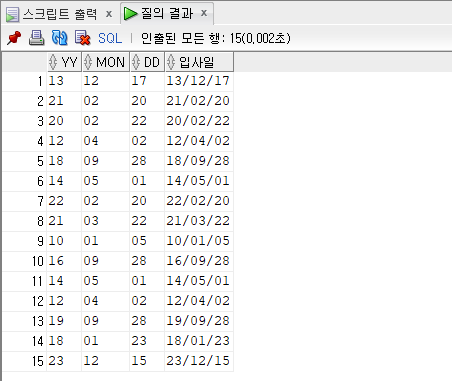This screenshot has width=452, height=381.
Task: Select YY value 16 in row 10
Action: 64,261
